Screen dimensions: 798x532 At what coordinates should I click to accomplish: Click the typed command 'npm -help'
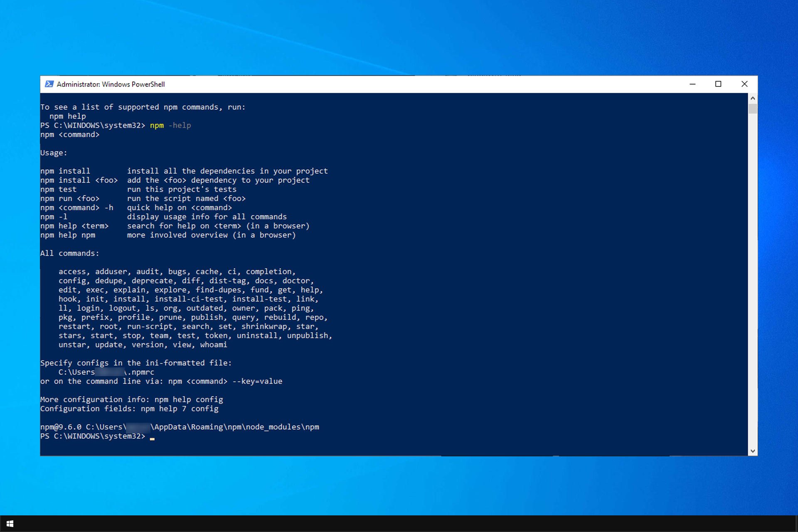coord(170,126)
